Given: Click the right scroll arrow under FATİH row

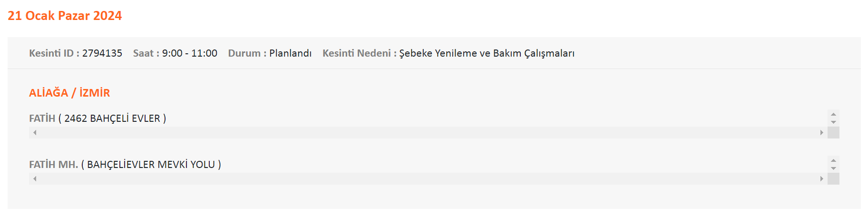Looking at the screenshot, I should click(x=821, y=132).
